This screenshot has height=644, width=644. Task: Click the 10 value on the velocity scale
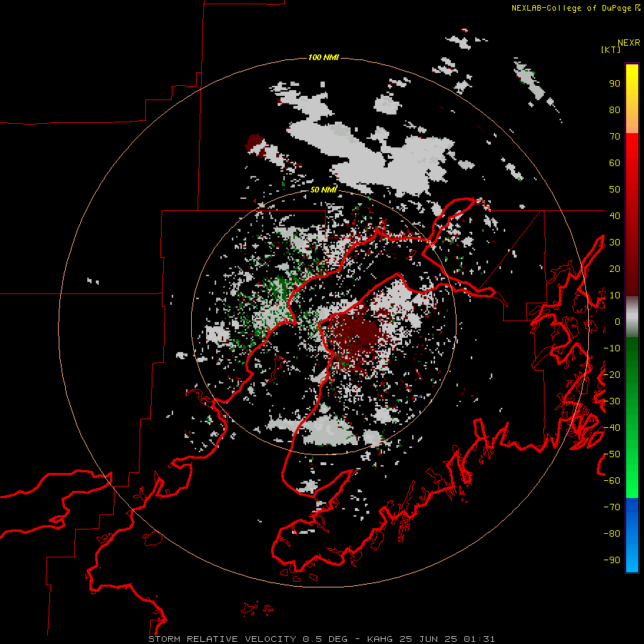tap(615, 296)
